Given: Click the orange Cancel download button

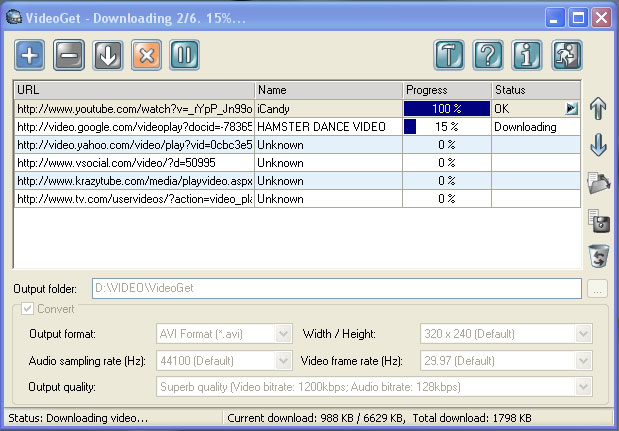Looking at the screenshot, I should click(146, 54).
